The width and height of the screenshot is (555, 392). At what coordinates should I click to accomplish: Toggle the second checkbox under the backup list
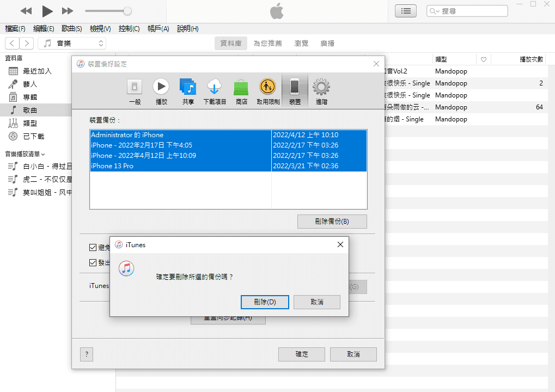click(93, 263)
